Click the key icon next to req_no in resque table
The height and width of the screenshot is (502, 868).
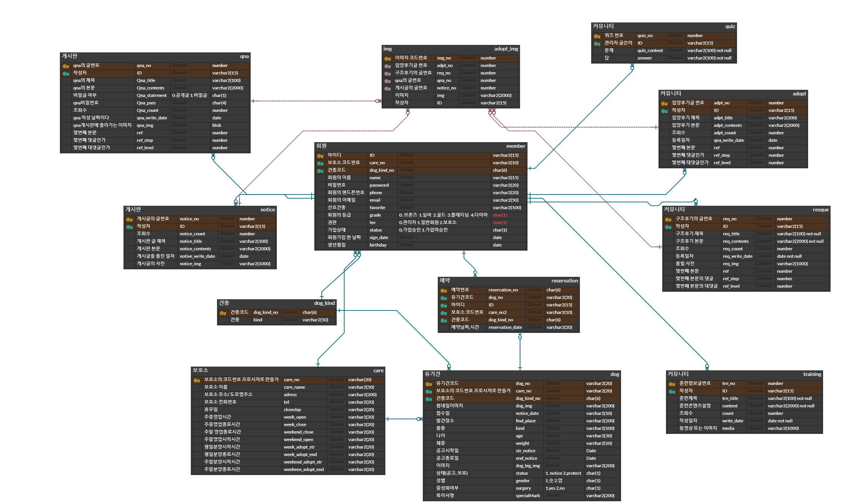(x=668, y=219)
